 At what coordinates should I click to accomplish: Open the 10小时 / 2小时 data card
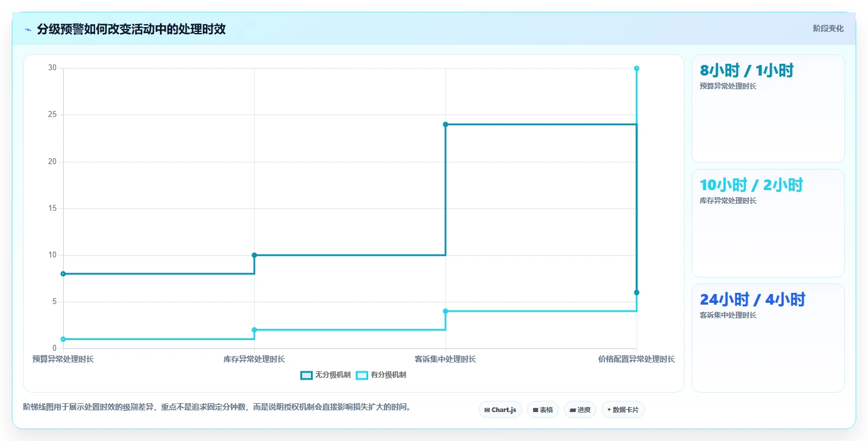(x=768, y=223)
